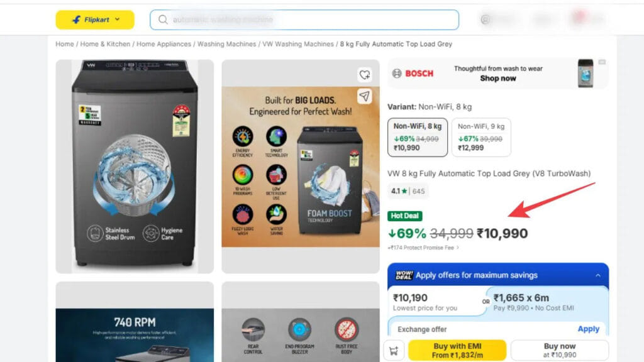View Built for Big Loads image

[301, 166]
